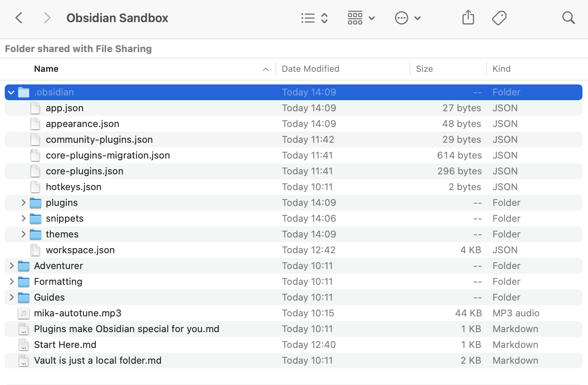
Task: Select the workspace.json file name
Action: 80,250
